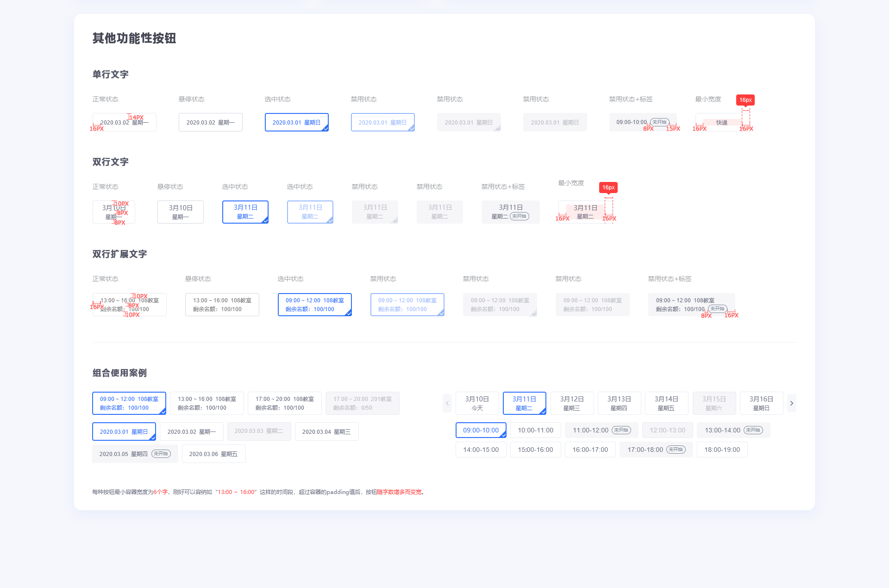This screenshot has width=889, height=588.
Task: Click the single-line selected 2020.03.01 星期日 under 选中状态
Action: [x=297, y=122]
